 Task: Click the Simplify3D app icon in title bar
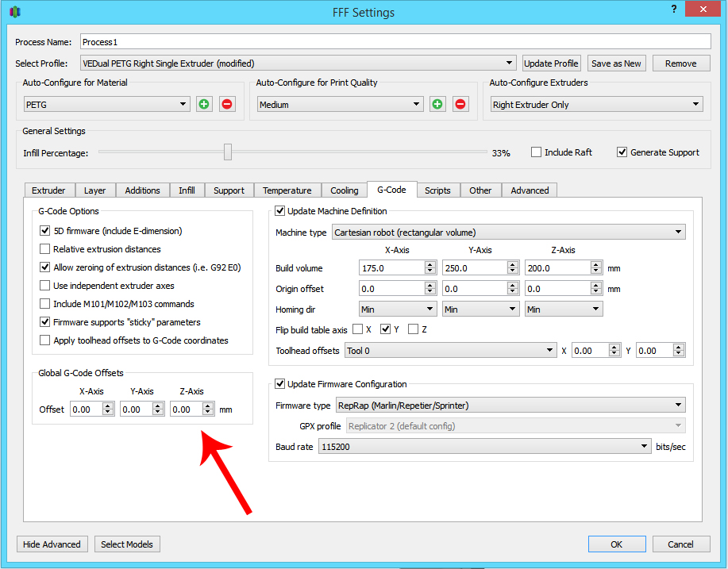15,12
